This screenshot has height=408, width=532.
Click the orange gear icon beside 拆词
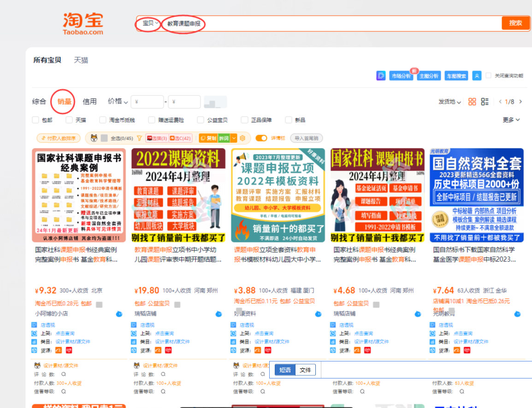coord(242,138)
